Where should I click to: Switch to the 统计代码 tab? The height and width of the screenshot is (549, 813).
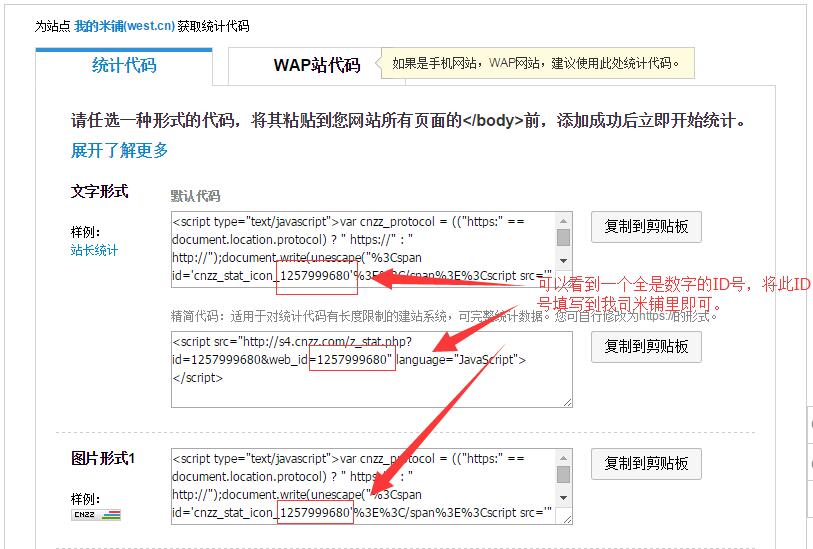point(124,66)
